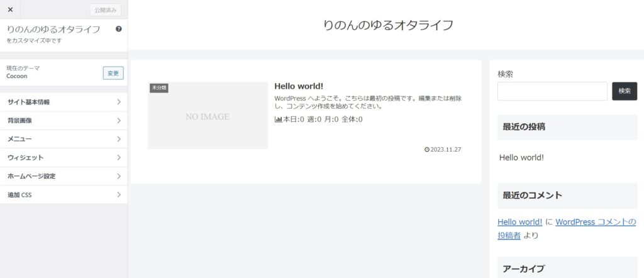This screenshot has width=644, height=278.
Task: Open 背景画像 section
Action: point(64,120)
